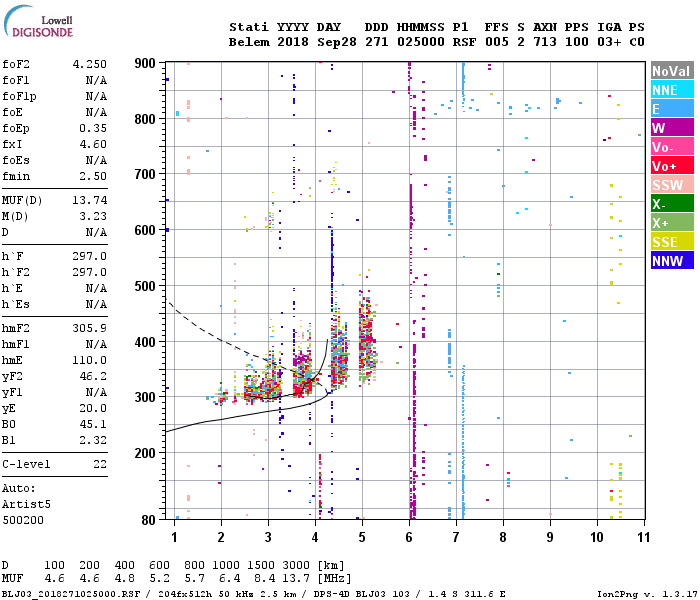Click the 5 MHz frequency axis label
This screenshot has width=700, height=600.
click(x=362, y=537)
